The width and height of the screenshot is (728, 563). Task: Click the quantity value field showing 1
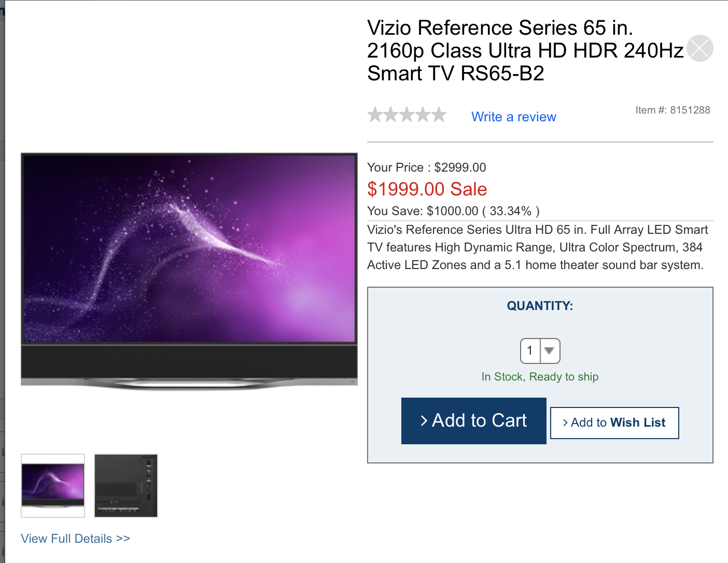pyautogui.click(x=529, y=351)
